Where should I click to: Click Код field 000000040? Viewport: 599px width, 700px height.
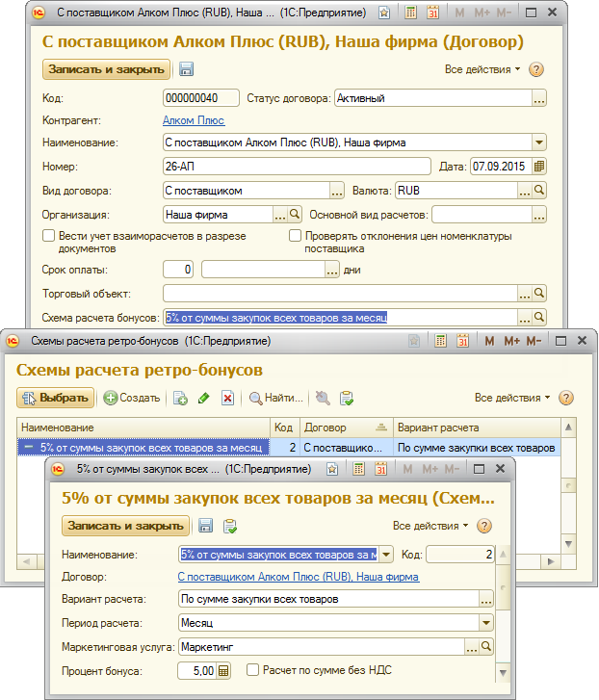click(201, 98)
